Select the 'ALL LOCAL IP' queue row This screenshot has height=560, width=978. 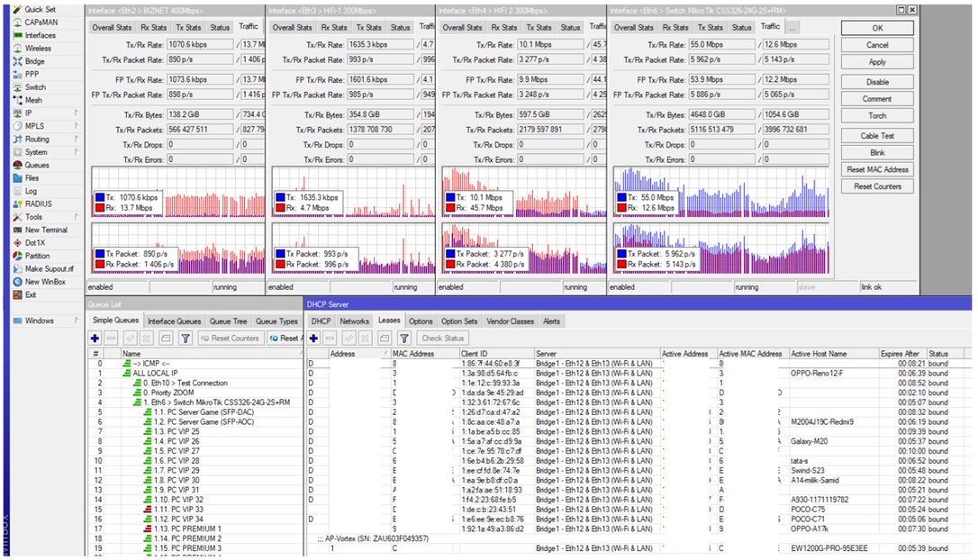pyautogui.click(x=195, y=373)
